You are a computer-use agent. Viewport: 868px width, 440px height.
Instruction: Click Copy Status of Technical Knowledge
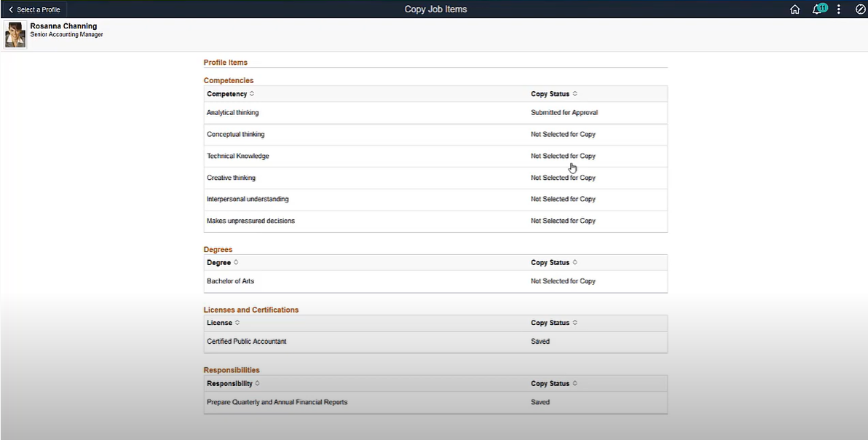[563, 156]
